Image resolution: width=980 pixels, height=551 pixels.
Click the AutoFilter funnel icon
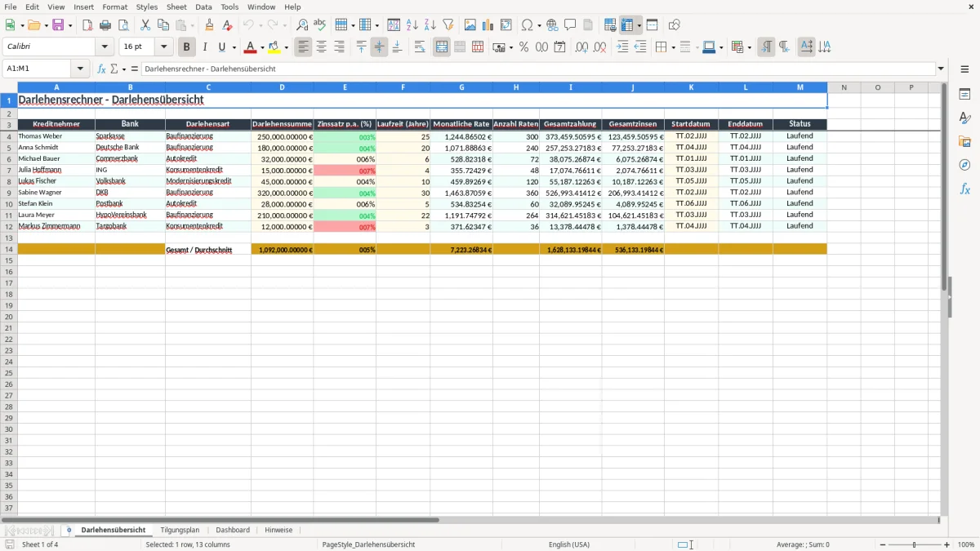tap(448, 25)
